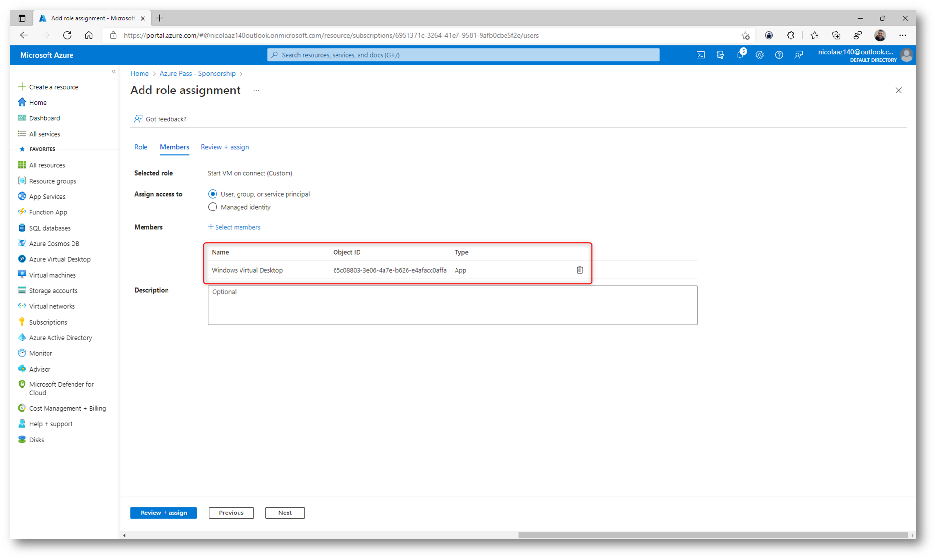Open account avatar in Azure header
This screenshot has width=937, height=560.
click(x=906, y=55)
